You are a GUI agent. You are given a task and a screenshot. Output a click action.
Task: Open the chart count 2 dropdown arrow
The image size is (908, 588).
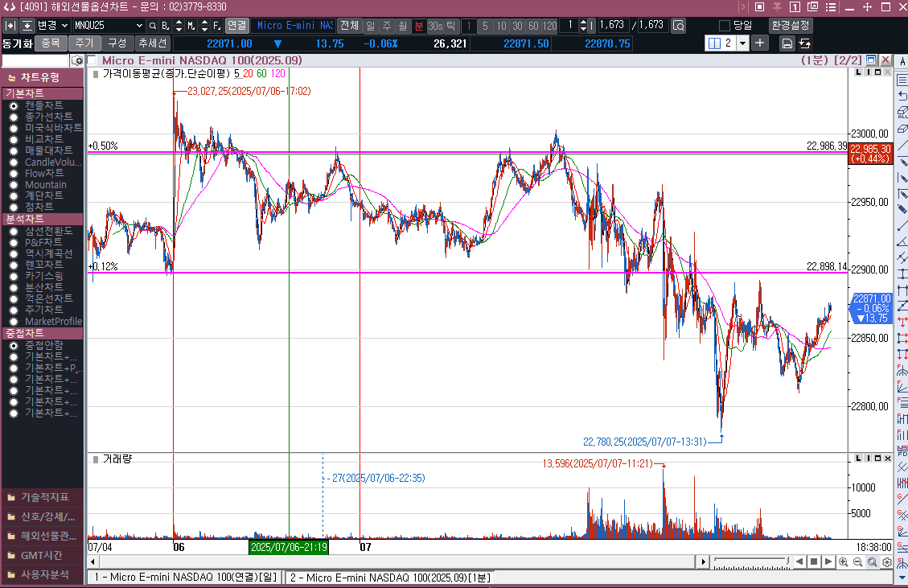742,43
